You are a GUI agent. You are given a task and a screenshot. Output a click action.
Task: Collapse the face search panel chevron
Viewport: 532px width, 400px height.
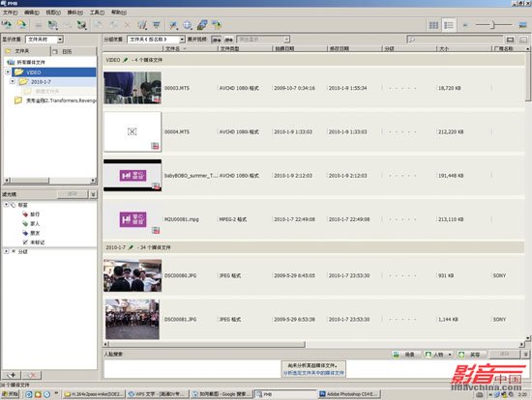click(525, 355)
